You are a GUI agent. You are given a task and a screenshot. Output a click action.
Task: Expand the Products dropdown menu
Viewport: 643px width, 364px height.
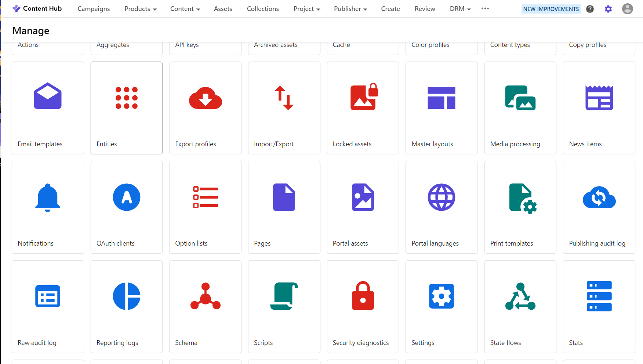click(x=141, y=9)
